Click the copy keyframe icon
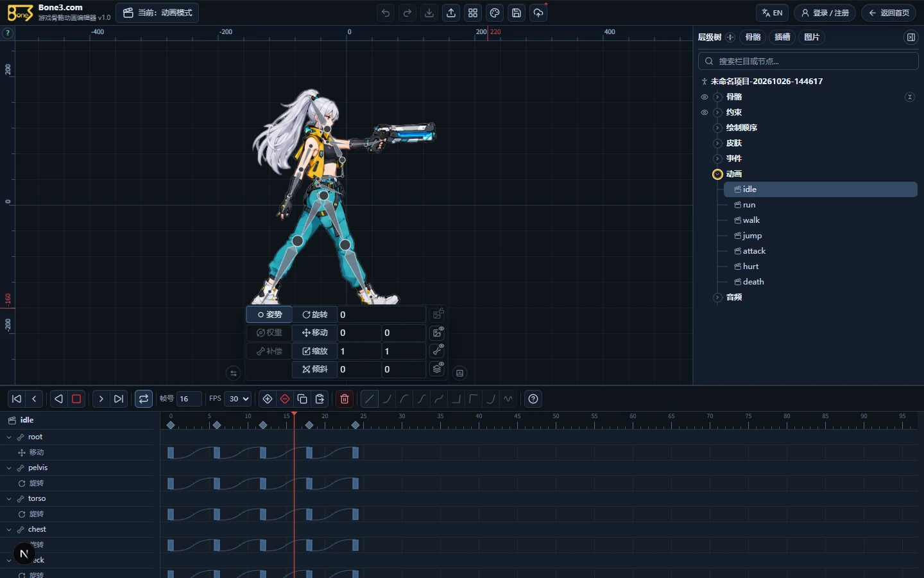Viewport: 924px width, 578px height. 302,399
